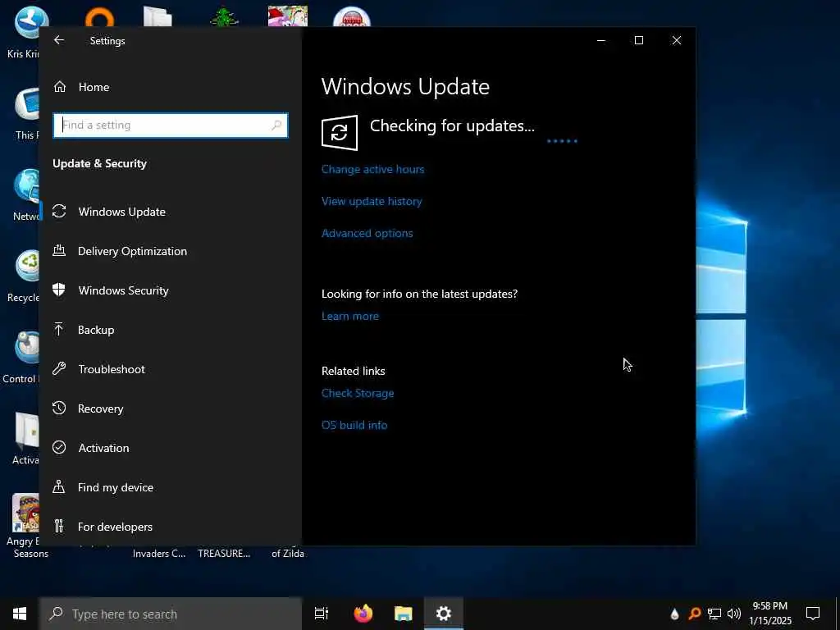Click the large update refresh icon
Screen dimensions: 840x630
point(340,132)
